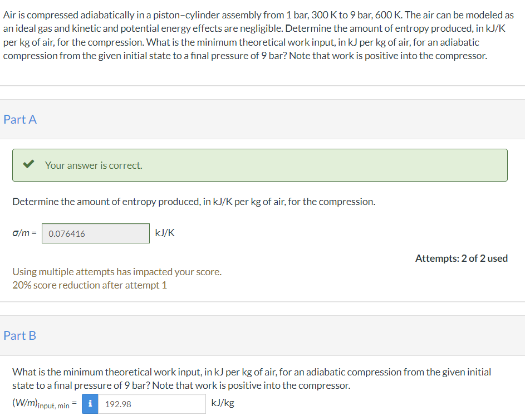Click the kJ/K unit label beside the σ/m field

click(164, 233)
